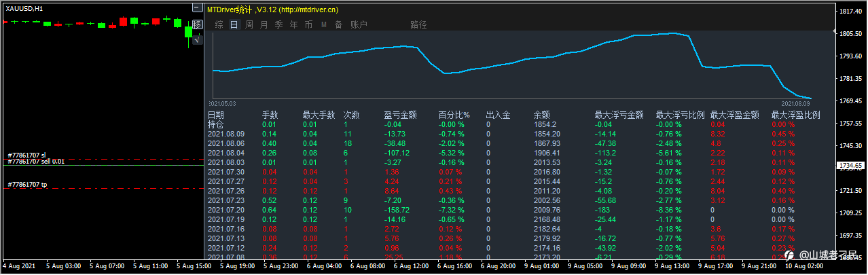Open the 币 symbol tab
Screen dimensions: 868x275
coord(308,24)
